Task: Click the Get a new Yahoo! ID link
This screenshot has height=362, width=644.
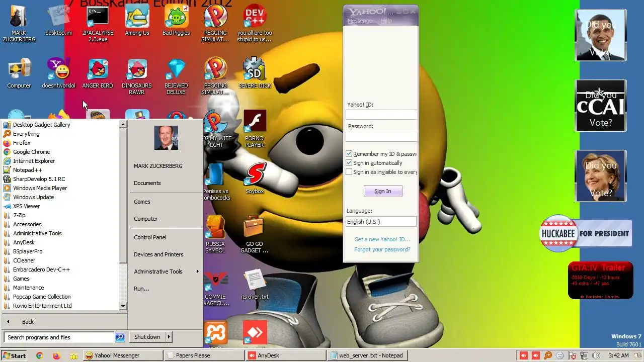Action: pyautogui.click(x=382, y=239)
